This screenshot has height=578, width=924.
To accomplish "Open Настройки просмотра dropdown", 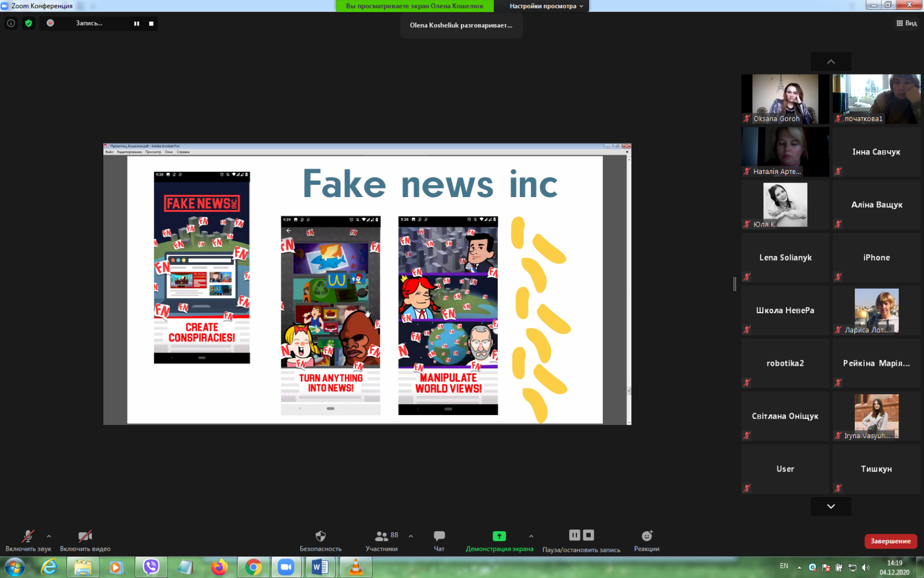I will (546, 6).
